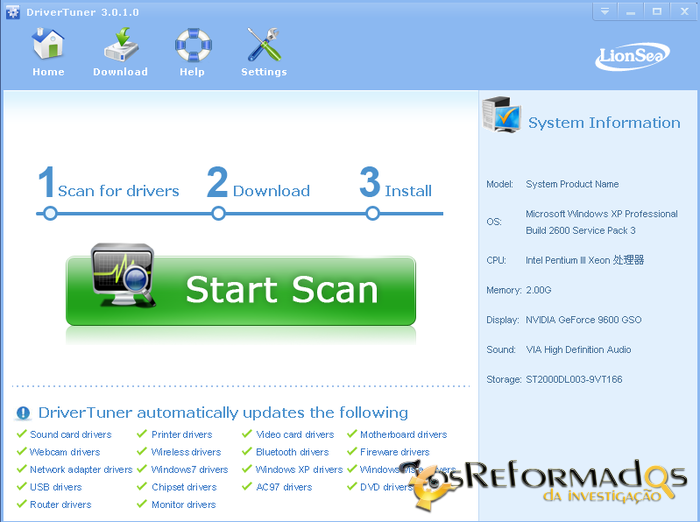
Task: Click the checkmark beside 'Webcam drivers'
Action: pyautogui.click(x=21, y=451)
